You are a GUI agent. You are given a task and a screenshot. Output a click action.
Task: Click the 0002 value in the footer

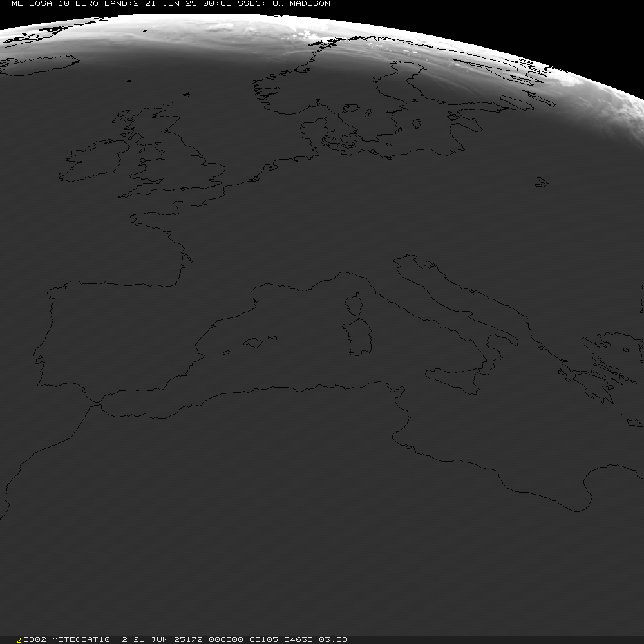pos(35,639)
